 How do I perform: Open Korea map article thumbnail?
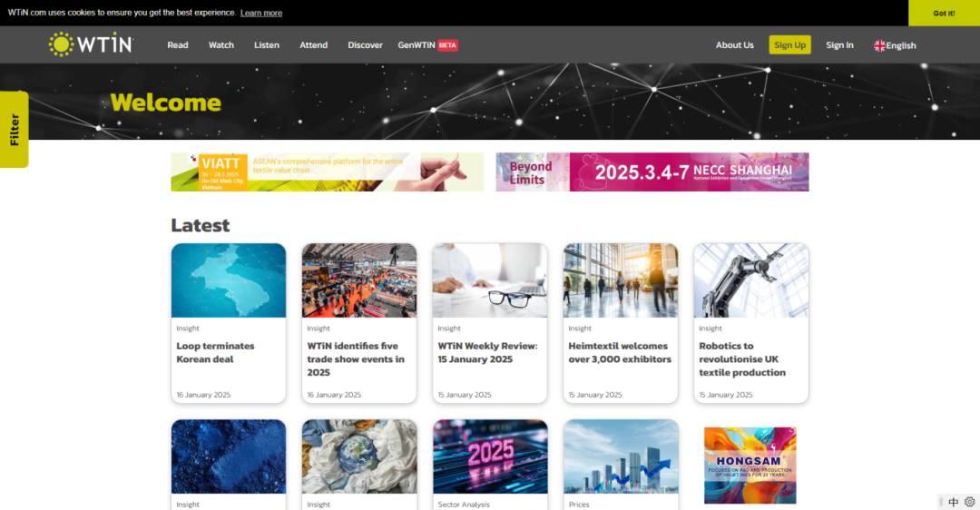point(229,280)
